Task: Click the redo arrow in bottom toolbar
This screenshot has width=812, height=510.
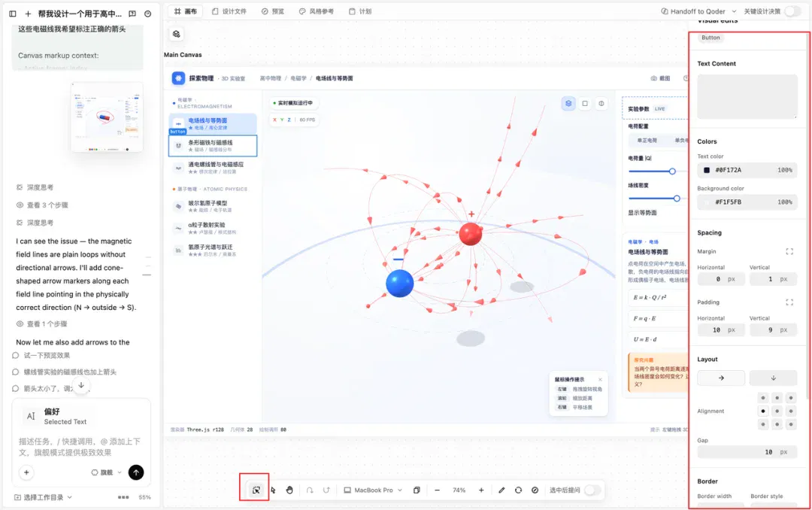Action: [326, 490]
